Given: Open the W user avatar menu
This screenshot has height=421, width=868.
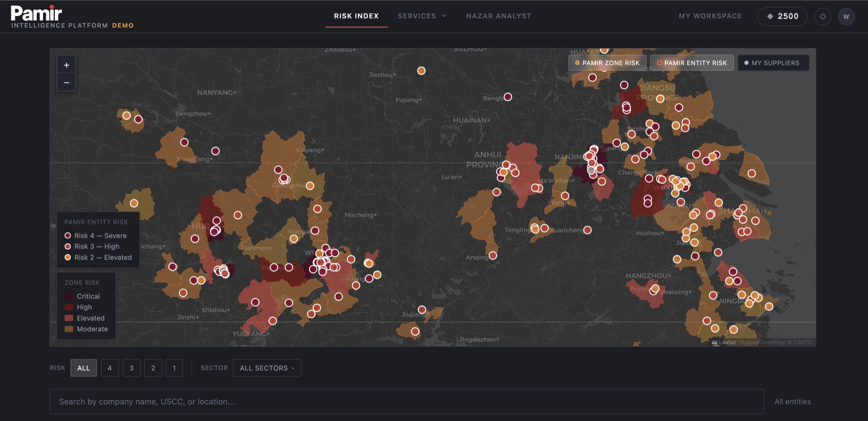Looking at the screenshot, I should (x=846, y=17).
